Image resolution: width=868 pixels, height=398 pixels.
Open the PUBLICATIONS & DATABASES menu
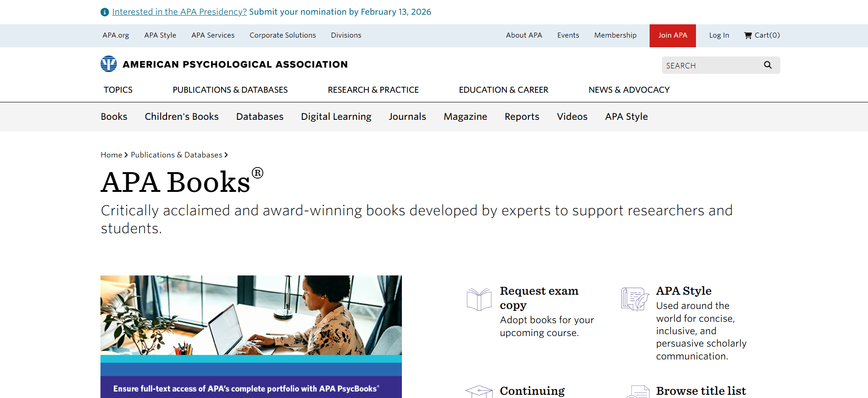230,90
